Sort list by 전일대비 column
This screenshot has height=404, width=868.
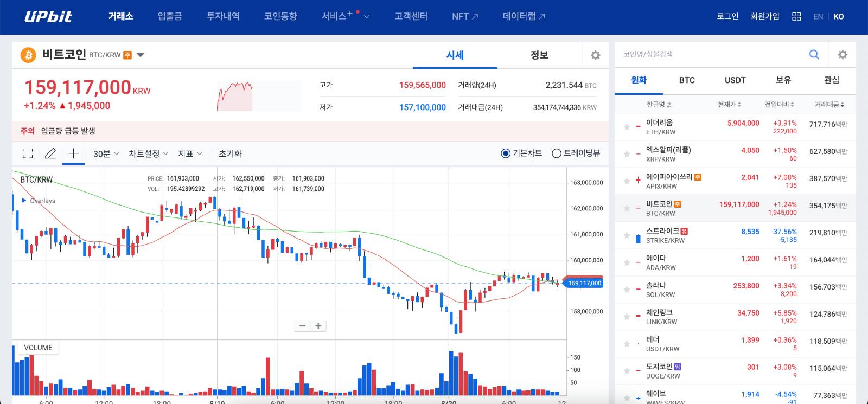(x=780, y=105)
